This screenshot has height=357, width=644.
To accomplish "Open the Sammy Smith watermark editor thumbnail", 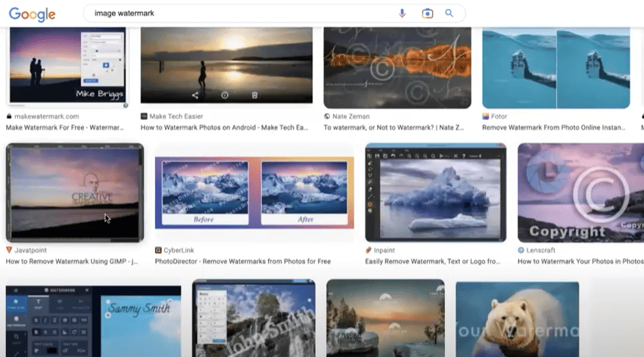I will click(93, 321).
